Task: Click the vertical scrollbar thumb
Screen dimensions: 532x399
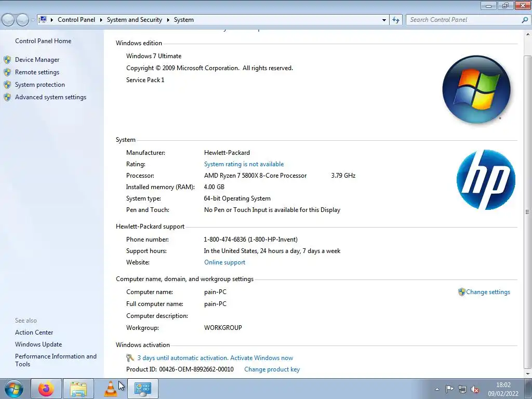Action: [528, 212]
